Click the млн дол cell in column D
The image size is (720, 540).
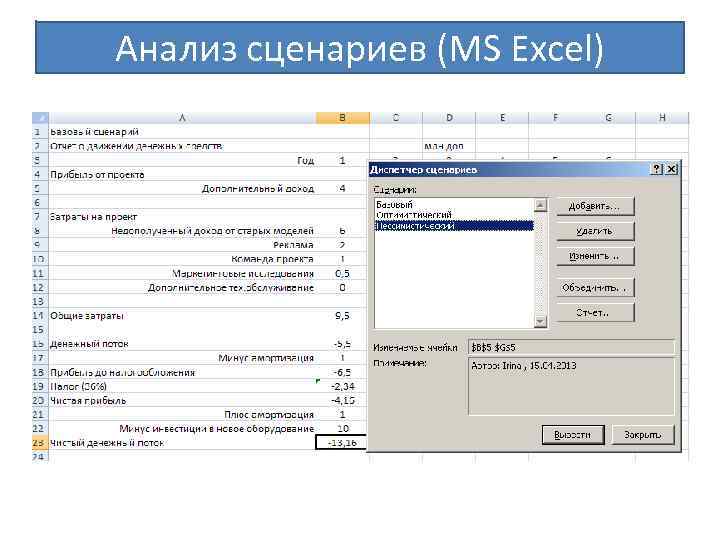[449, 146]
